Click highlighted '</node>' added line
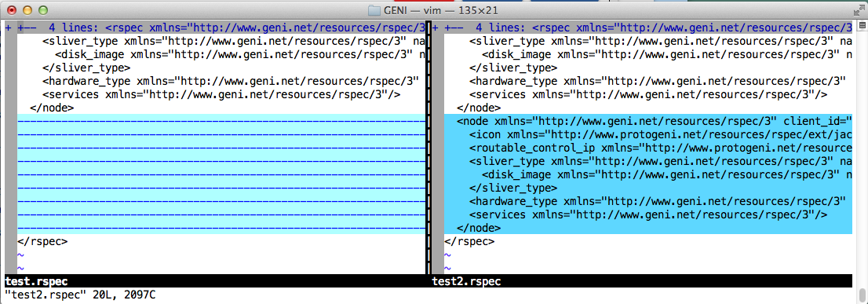 point(479,228)
